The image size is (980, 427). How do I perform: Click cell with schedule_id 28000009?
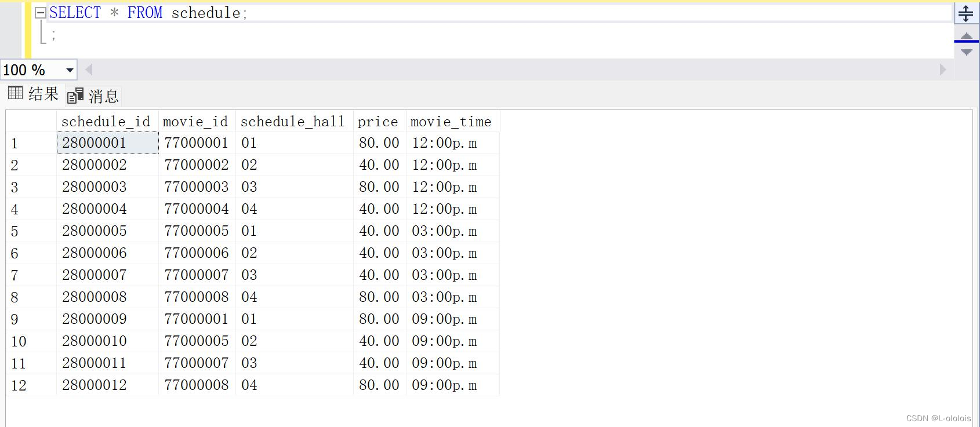click(107, 319)
